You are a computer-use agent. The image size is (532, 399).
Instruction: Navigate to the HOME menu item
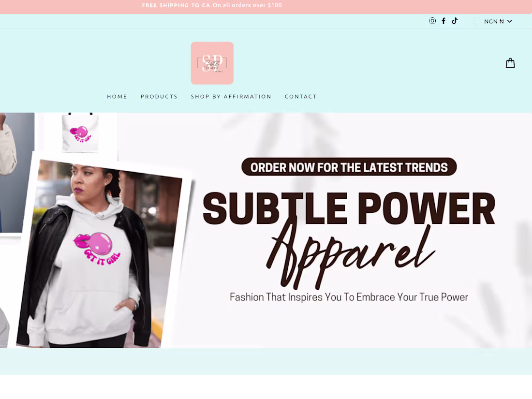point(117,96)
